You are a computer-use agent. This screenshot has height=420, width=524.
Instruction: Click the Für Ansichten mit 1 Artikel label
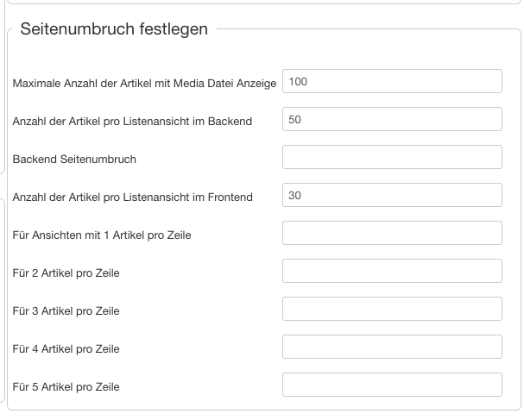click(102, 235)
